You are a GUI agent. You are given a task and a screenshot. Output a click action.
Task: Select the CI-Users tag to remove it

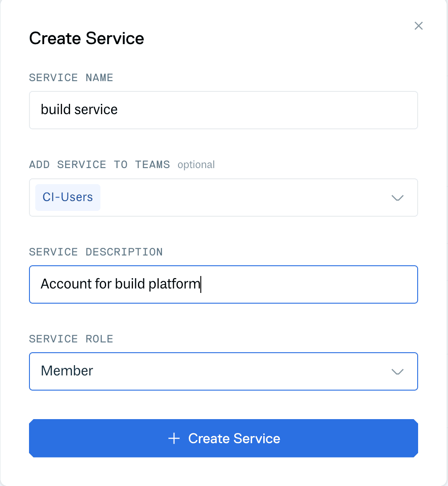tap(67, 197)
